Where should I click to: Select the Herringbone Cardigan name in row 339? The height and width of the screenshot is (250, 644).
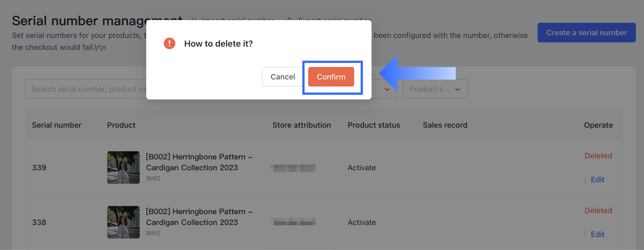[199, 162]
